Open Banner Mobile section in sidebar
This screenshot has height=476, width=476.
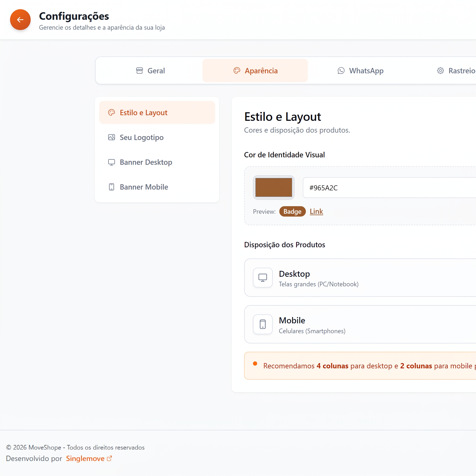click(x=157, y=187)
